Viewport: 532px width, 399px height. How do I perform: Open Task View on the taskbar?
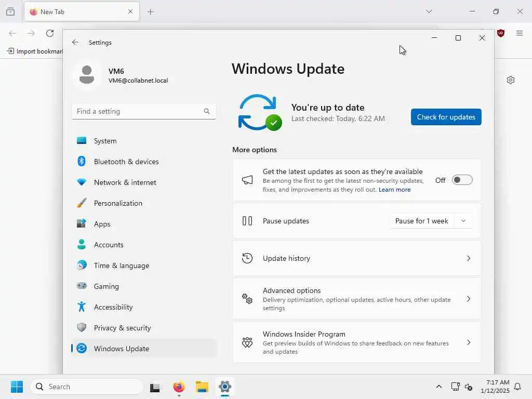[x=155, y=387]
